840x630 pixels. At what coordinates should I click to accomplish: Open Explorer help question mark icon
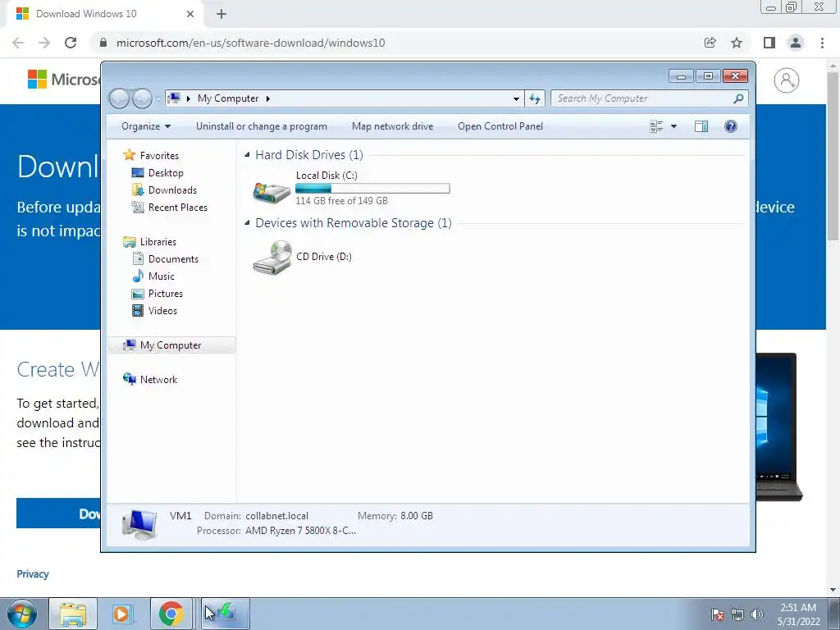coord(731,126)
